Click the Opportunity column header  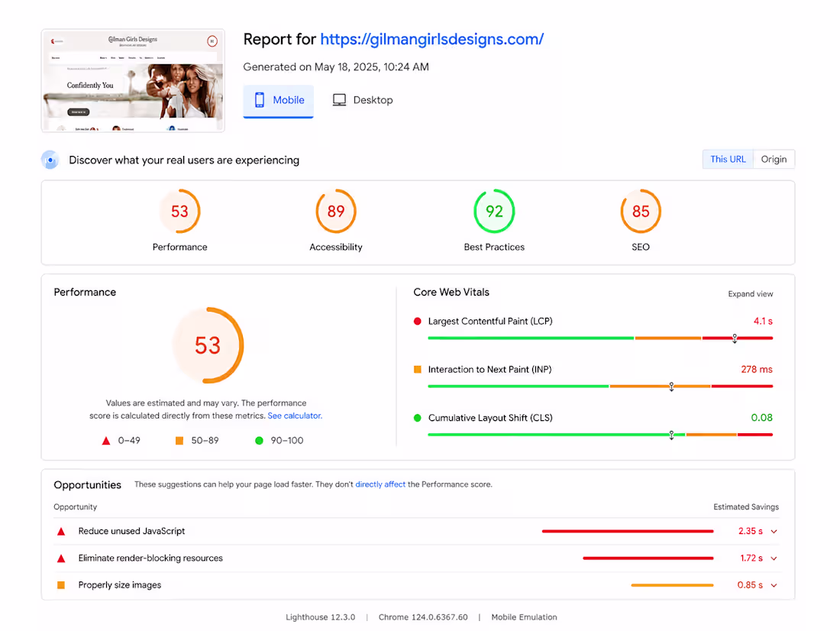coord(75,506)
